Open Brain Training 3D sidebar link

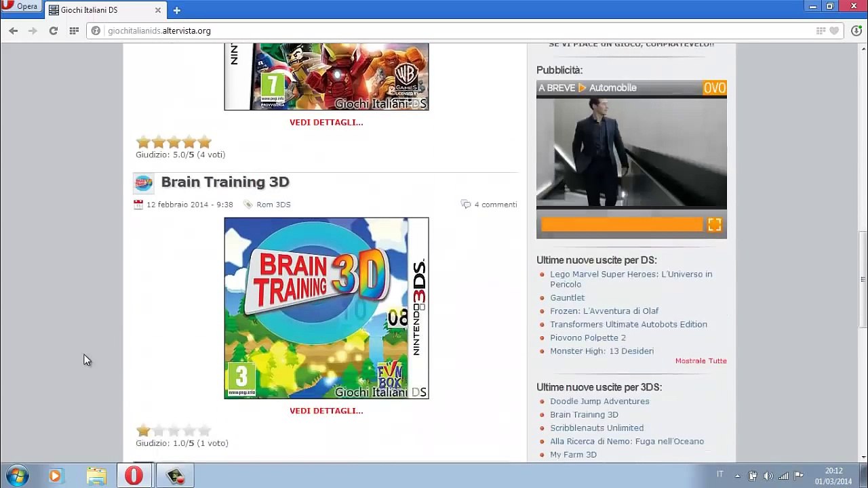pyautogui.click(x=584, y=415)
